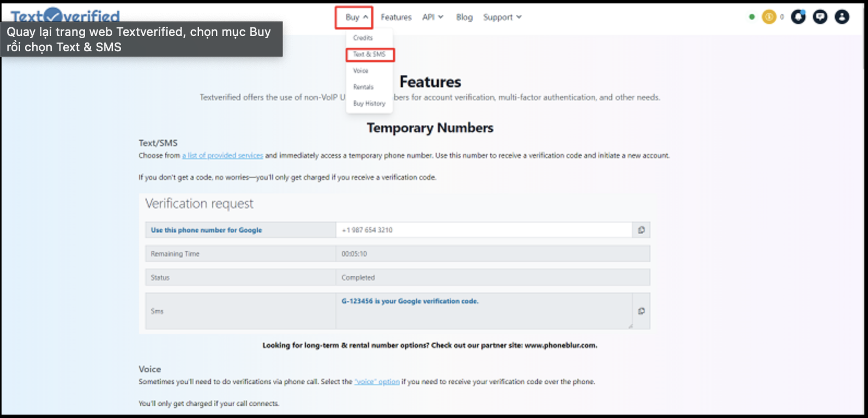
Task: Expand the Support dropdown
Action: (502, 17)
